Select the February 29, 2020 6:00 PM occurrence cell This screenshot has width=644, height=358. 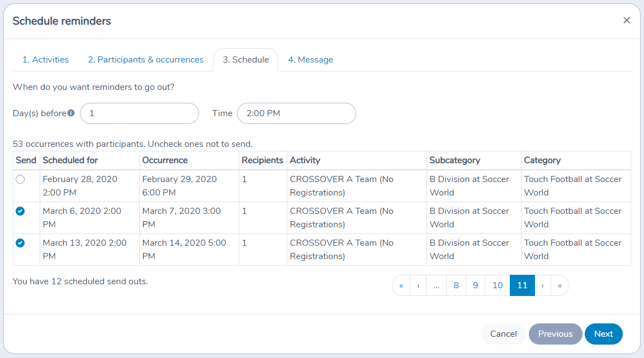click(x=189, y=186)
